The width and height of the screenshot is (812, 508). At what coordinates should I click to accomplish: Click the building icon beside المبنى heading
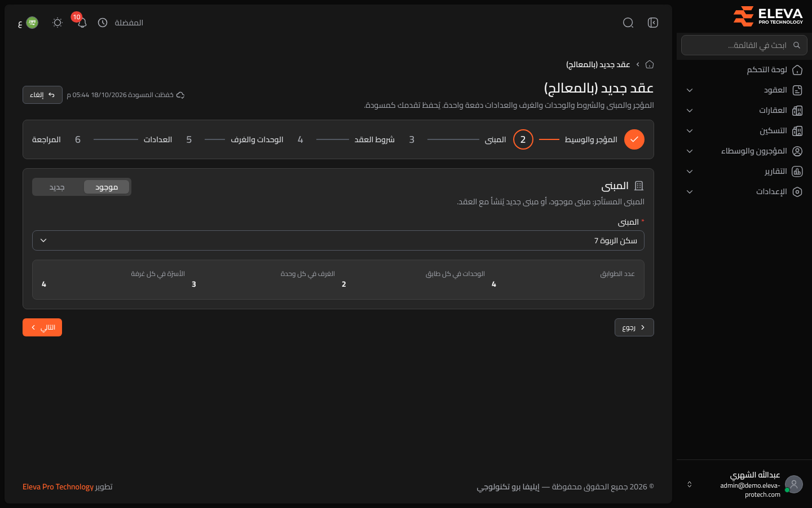click(639, 186)
